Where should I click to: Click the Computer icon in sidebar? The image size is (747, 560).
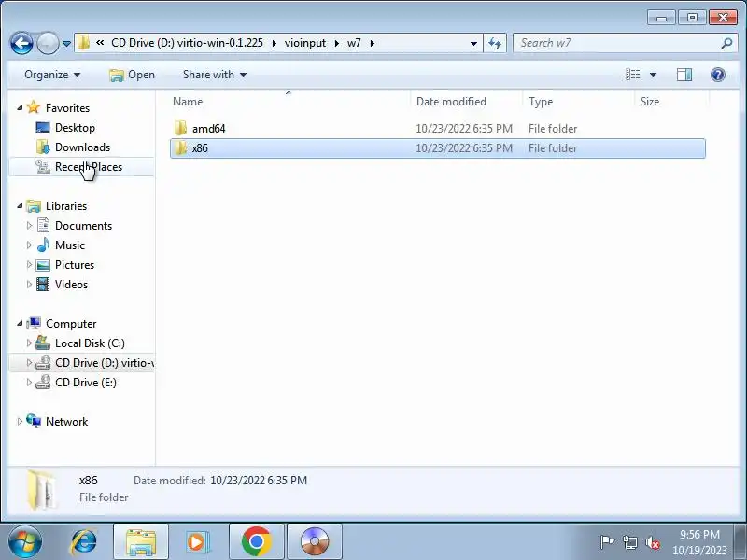(x=34, y=323)
